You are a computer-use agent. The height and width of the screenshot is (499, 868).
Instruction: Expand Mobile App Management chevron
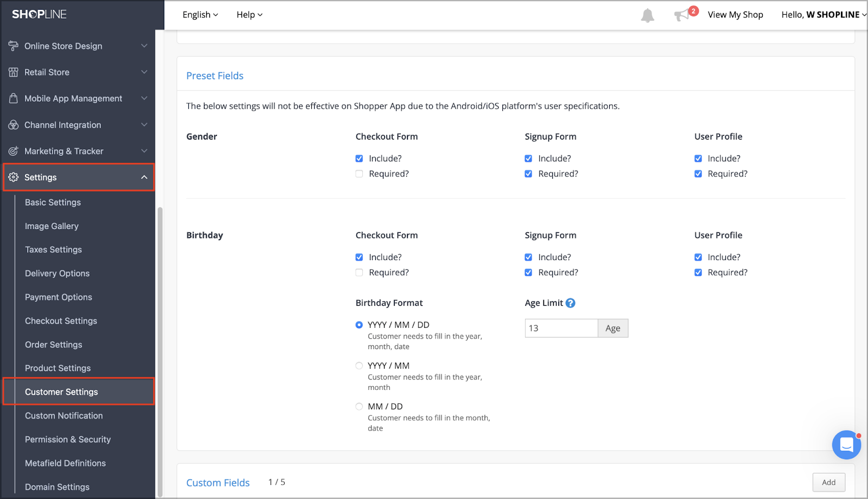(x=144, y=98)
